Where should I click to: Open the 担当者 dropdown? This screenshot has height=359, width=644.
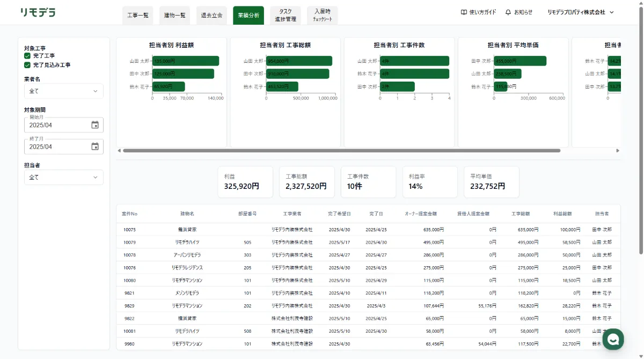click(x=64, y=177)
